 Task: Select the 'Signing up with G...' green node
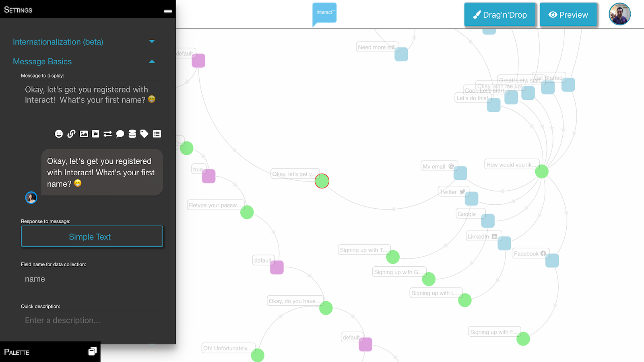[x=429, y=279]
